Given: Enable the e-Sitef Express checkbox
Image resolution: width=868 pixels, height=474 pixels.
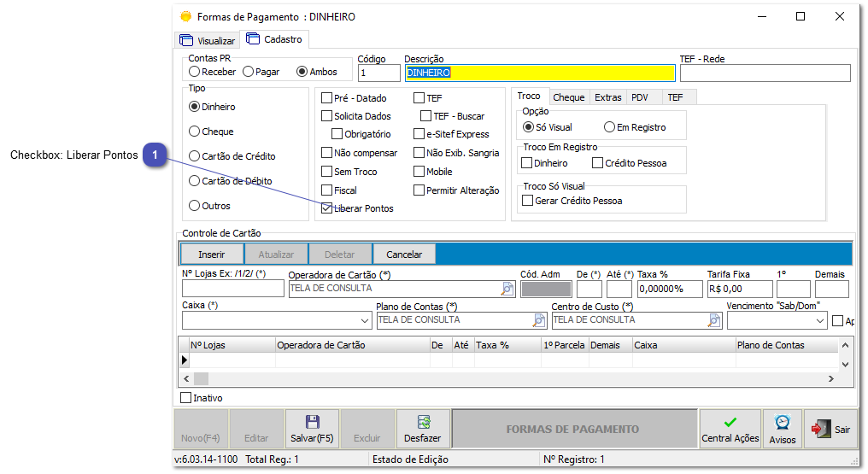Looking at the screenshot, I should tap(419, 134).
